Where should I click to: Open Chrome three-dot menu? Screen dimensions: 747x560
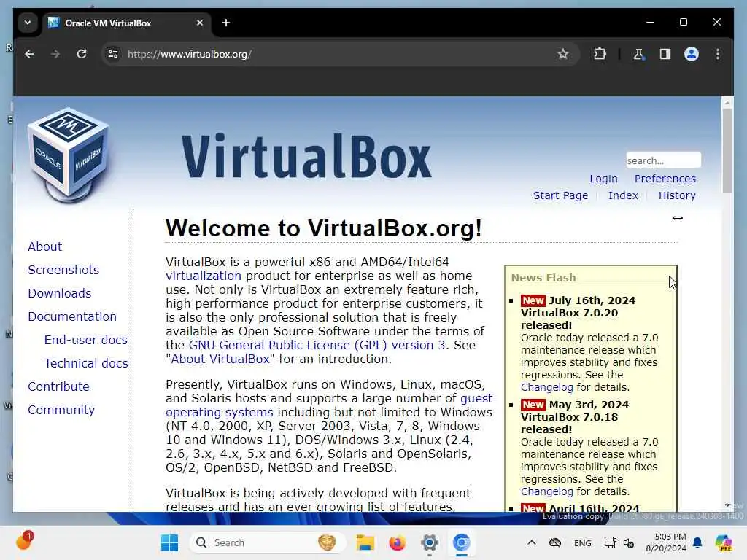(x=718, y=54)
